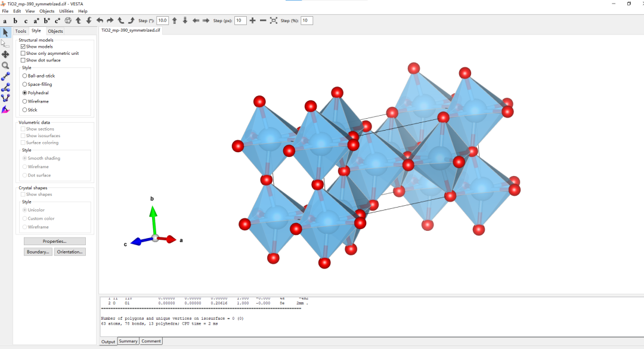The image size is (644, 349).
Task: Switch to the Objects tab
Action: [55, 31]
